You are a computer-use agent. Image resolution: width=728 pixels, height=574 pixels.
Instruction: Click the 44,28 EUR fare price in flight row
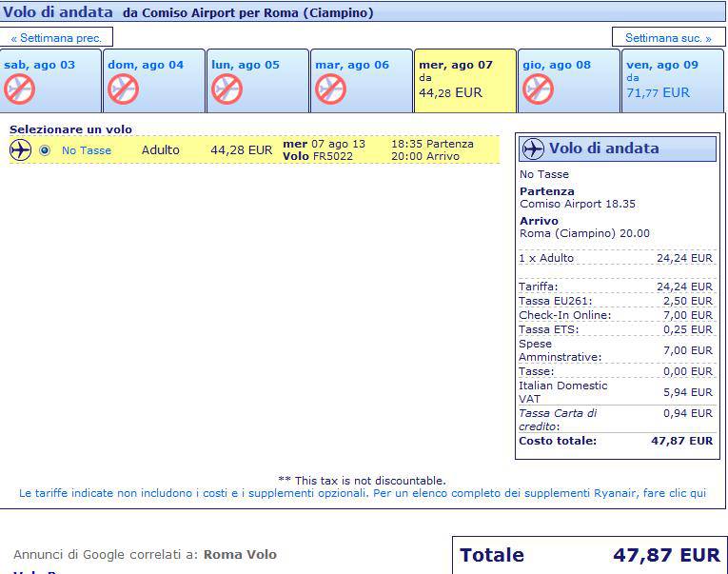(242, 150)
